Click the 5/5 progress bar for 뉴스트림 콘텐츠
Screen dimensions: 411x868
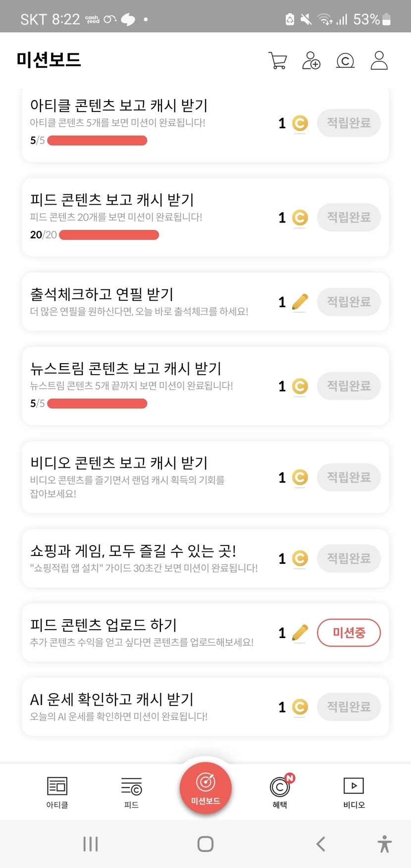coord(97,403)
